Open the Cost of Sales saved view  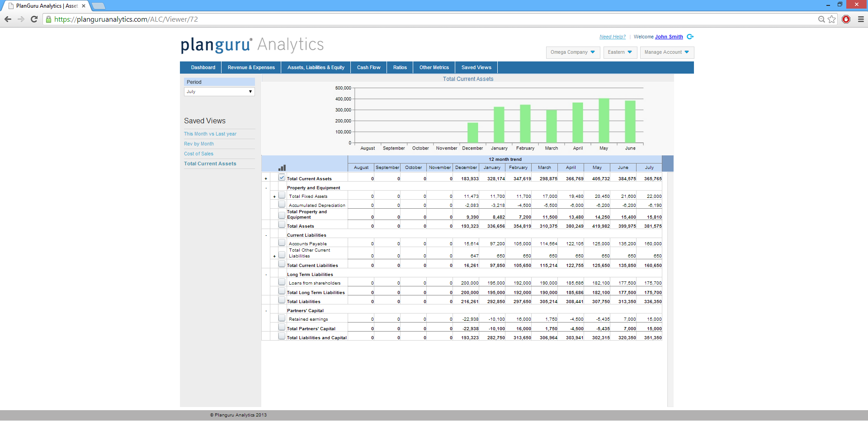[198, 154]
